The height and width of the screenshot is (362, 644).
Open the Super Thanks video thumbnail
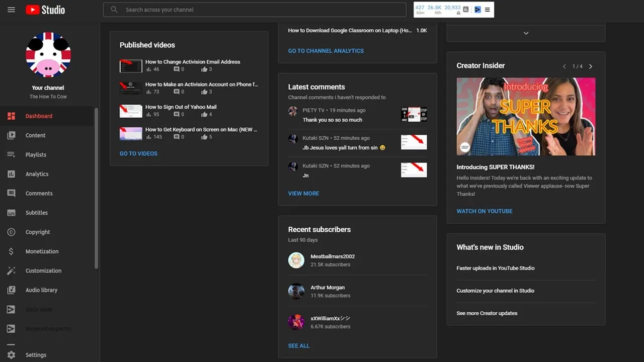tap(526, 116)
